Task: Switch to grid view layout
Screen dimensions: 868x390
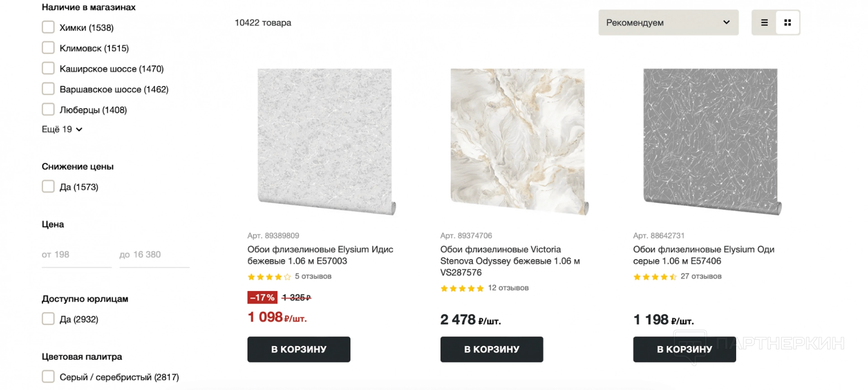Action: (x=788, y=23)
